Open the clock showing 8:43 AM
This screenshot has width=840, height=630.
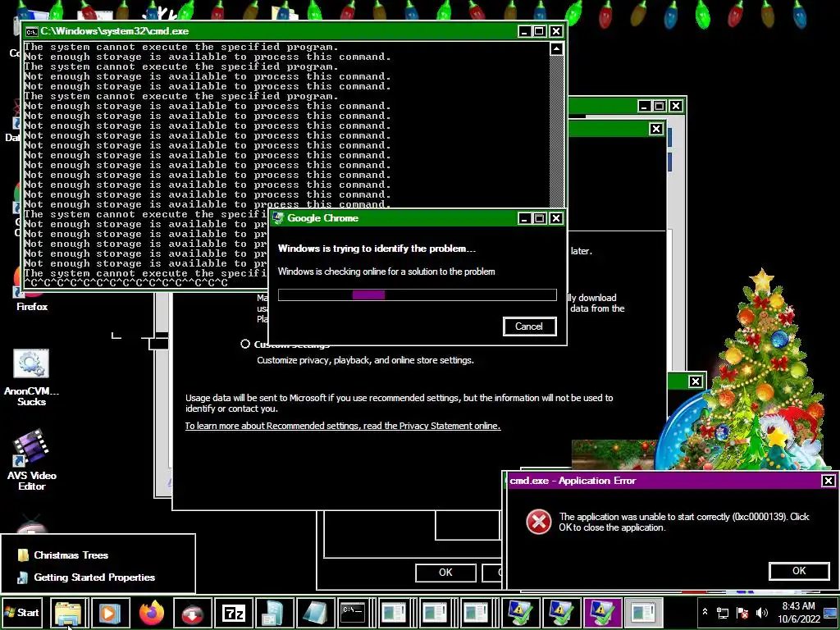click(799, 612)
